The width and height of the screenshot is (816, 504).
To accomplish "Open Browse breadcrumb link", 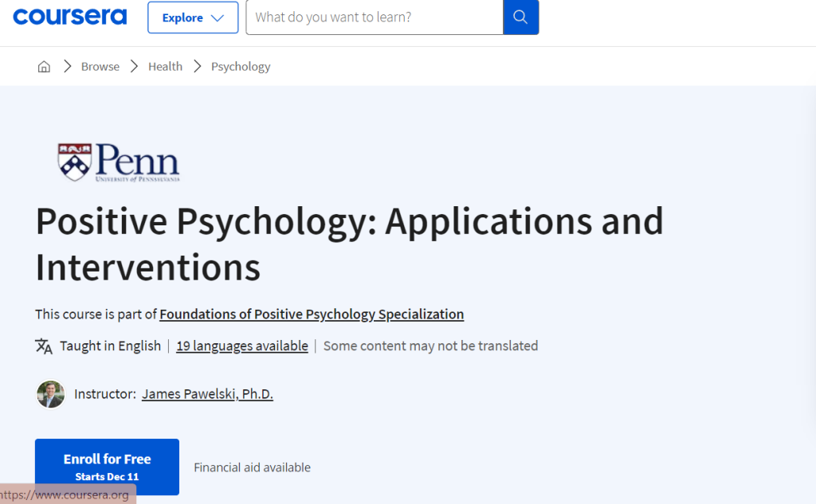I will coord(100,67).
